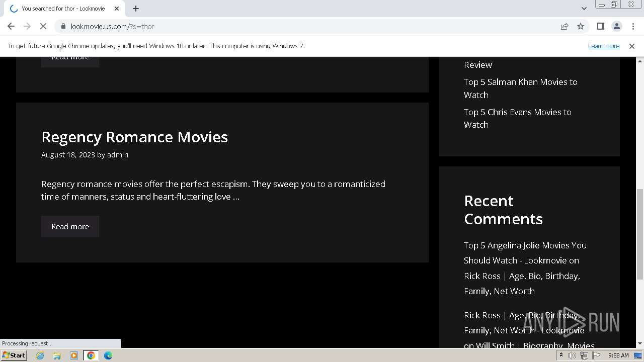Select the Chrome taskbar icon
644x362 pixels.
(91, 355)
